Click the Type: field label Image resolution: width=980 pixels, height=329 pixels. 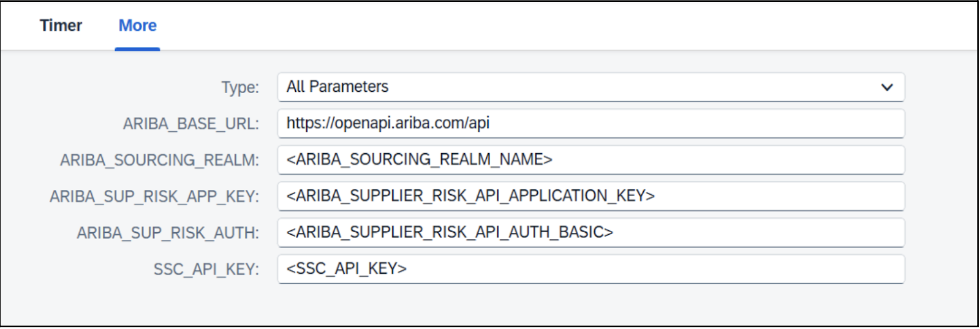click(x=240, y=87)
